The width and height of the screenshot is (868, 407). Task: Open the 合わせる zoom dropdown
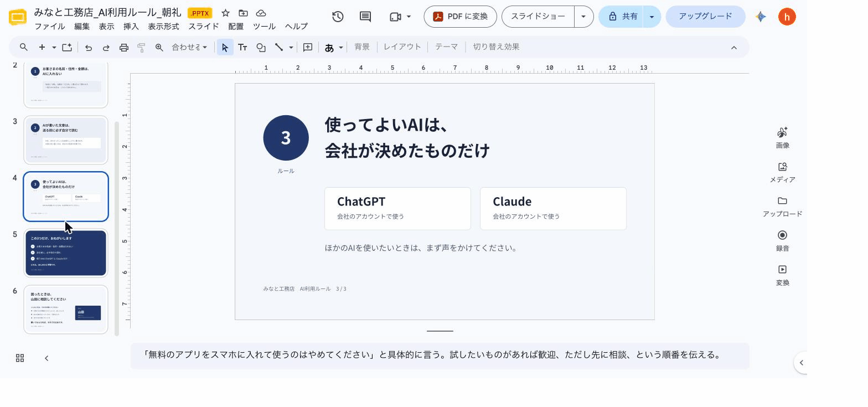point(189,47)
